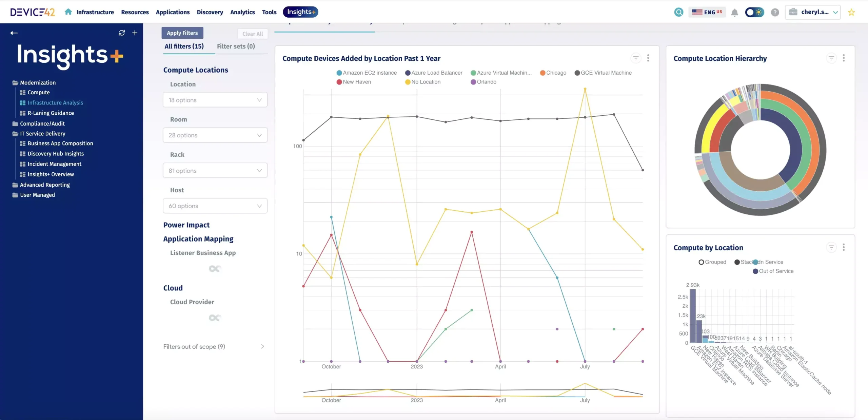Open the global search icon
The height and width of the screenshot is (420, 868).
point(678,12)
